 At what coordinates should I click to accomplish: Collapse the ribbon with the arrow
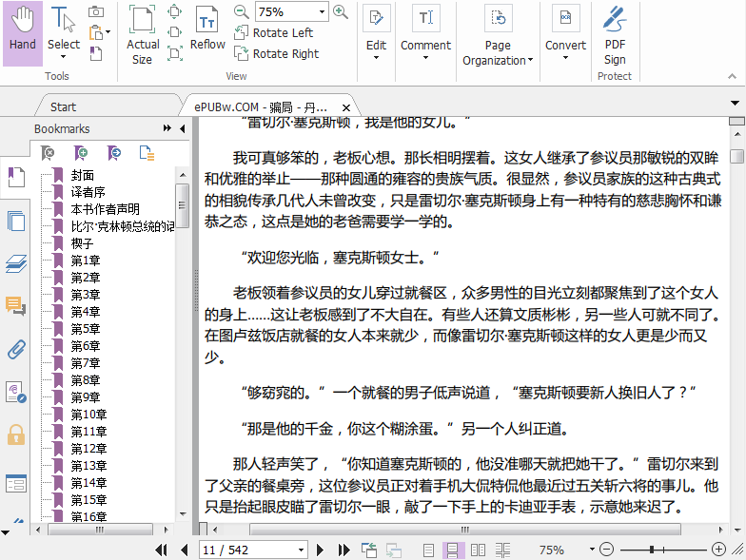point(733,76)
